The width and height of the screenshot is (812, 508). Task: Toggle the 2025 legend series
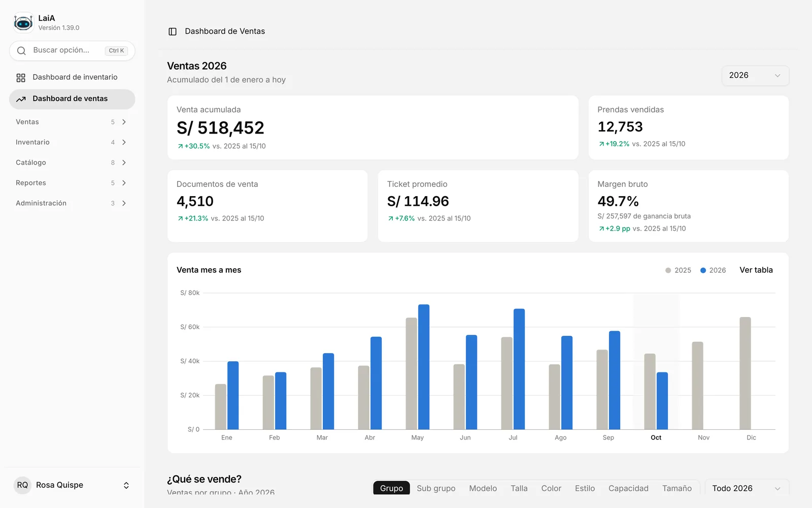678,270
